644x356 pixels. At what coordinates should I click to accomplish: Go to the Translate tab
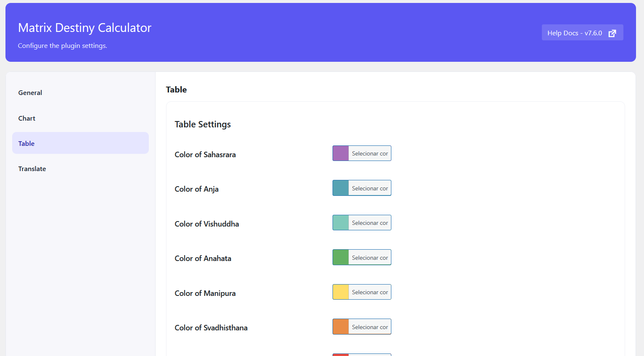(x=32, y=169)
